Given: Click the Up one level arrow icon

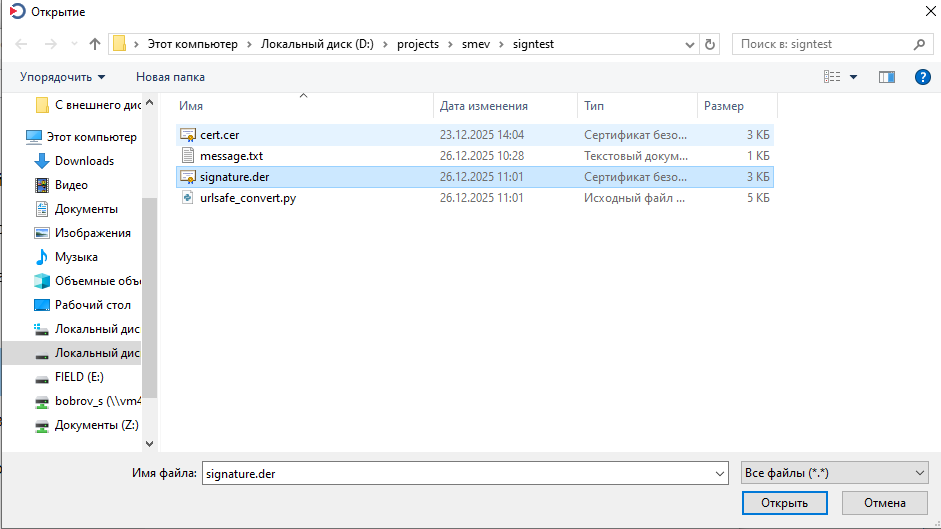Looking at the screenshot, I should pos(95,44).
